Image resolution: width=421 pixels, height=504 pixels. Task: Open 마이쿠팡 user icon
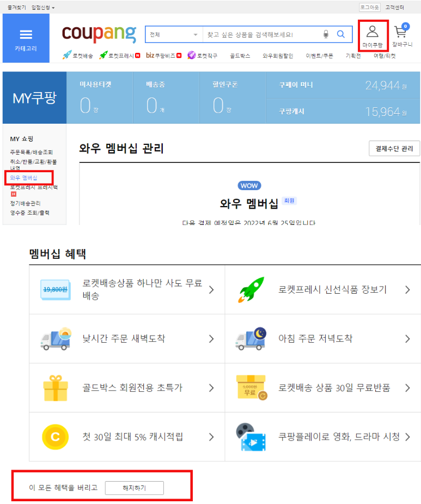(x=373, y=35)
